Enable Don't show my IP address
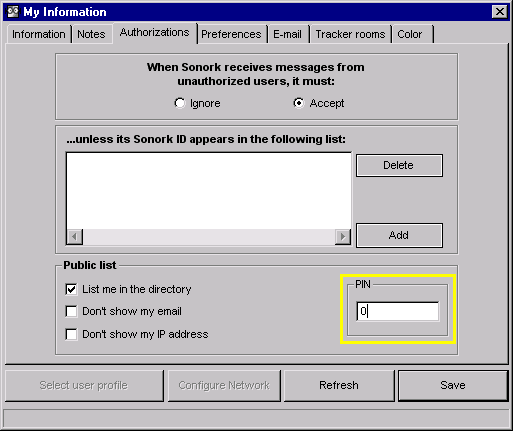The height and width of the screenshot is (431, 513). [71, 334]
